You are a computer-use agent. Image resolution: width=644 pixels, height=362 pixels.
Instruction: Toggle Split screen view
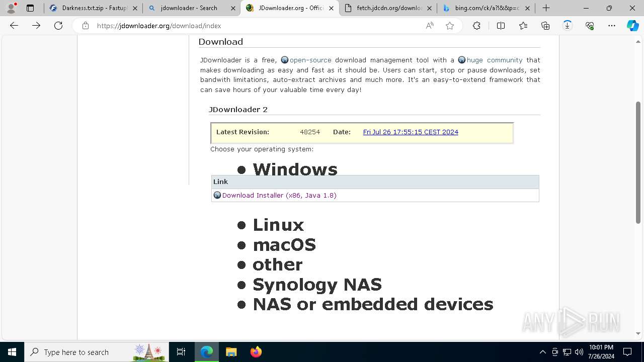[x=501, y=26]
